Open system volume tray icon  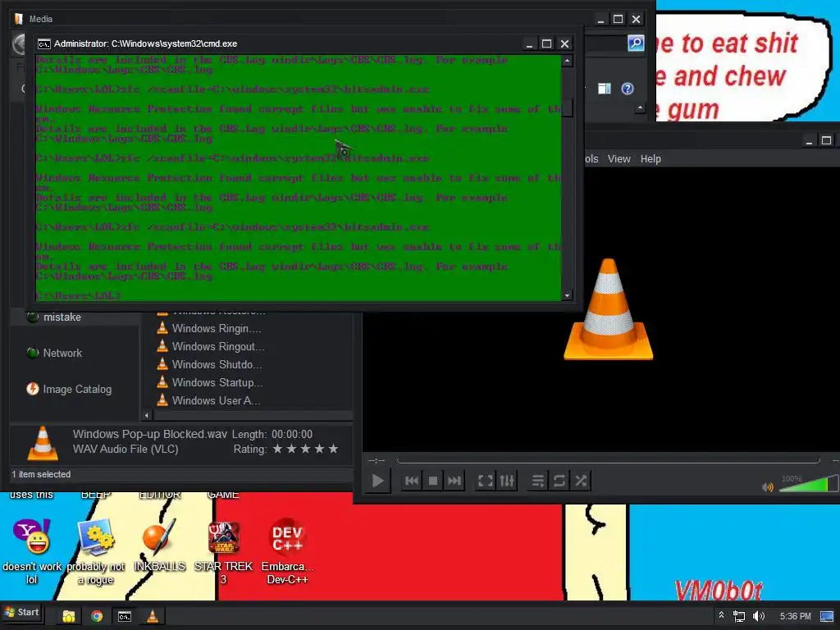coord(759,616)
